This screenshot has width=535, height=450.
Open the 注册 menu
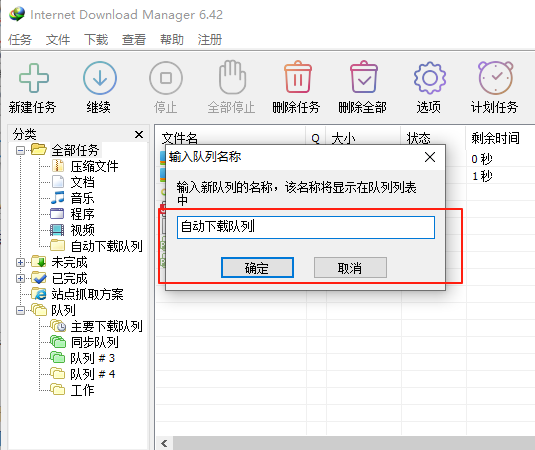pos(209,40)
